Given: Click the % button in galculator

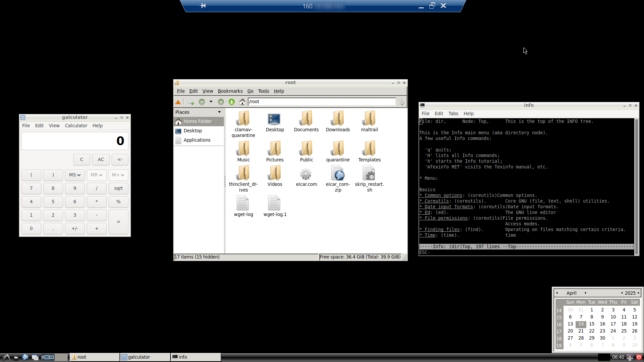Looking at the screenshot, I should 118,202.
